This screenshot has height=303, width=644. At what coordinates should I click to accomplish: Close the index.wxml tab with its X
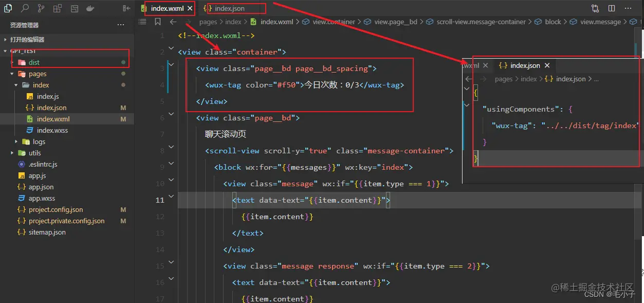tap(190, 8)
